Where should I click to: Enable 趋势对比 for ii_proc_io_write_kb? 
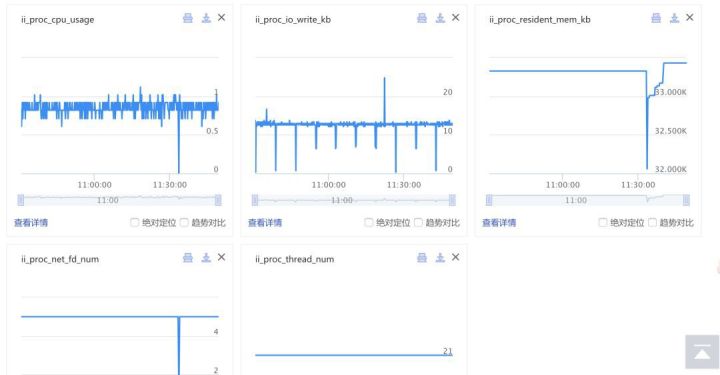(418, 223)
